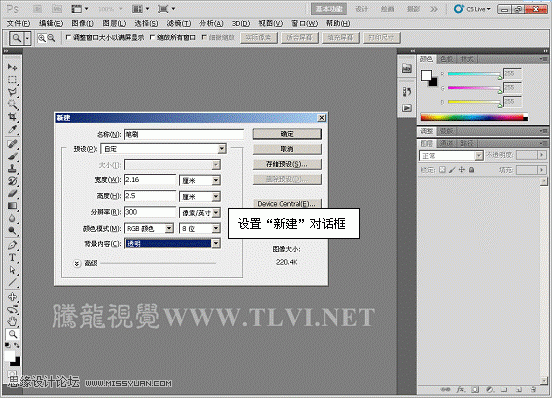The height and width of the screenshot is (398, 552).
Task: Click the 存储预设(S)... button
Action: coord(287,164)
